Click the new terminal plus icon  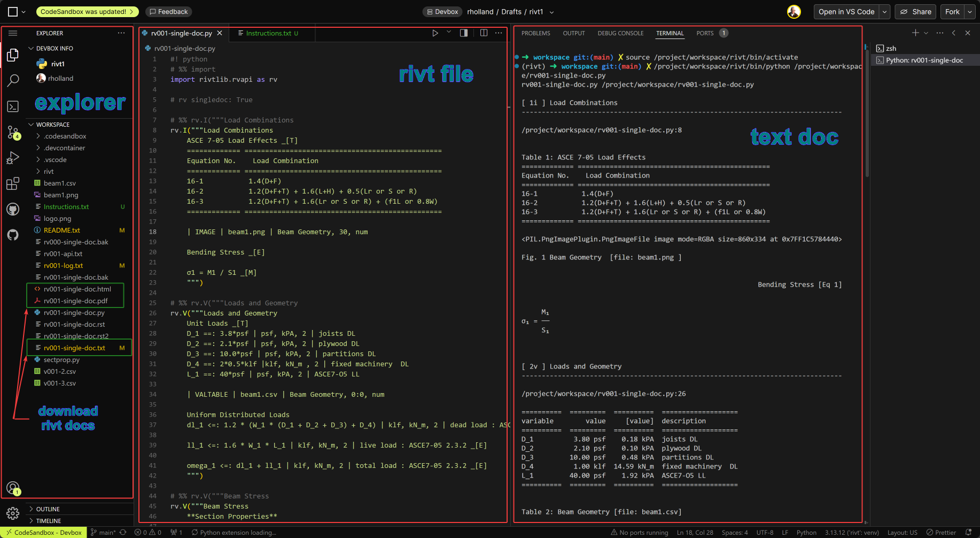click(x=915, y=33)
